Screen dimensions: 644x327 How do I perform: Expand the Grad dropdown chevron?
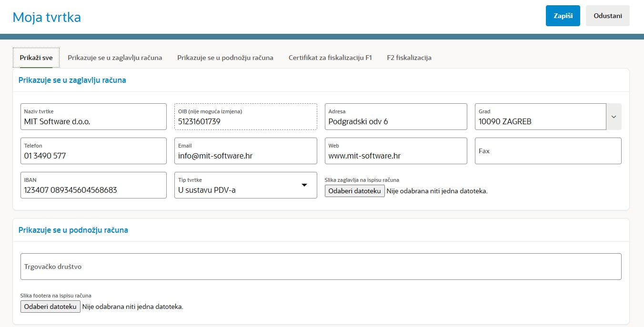click(614, 117)
